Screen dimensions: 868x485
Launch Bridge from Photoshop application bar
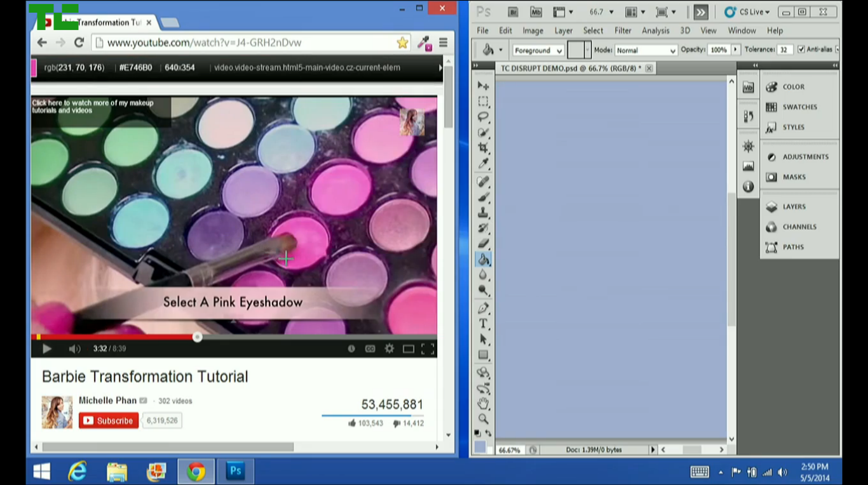tap(513, 12)
